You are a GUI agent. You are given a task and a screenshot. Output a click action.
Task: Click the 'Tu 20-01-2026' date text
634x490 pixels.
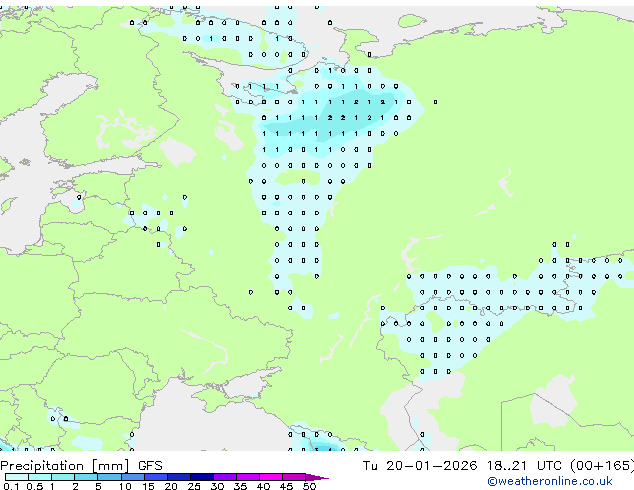420,466
